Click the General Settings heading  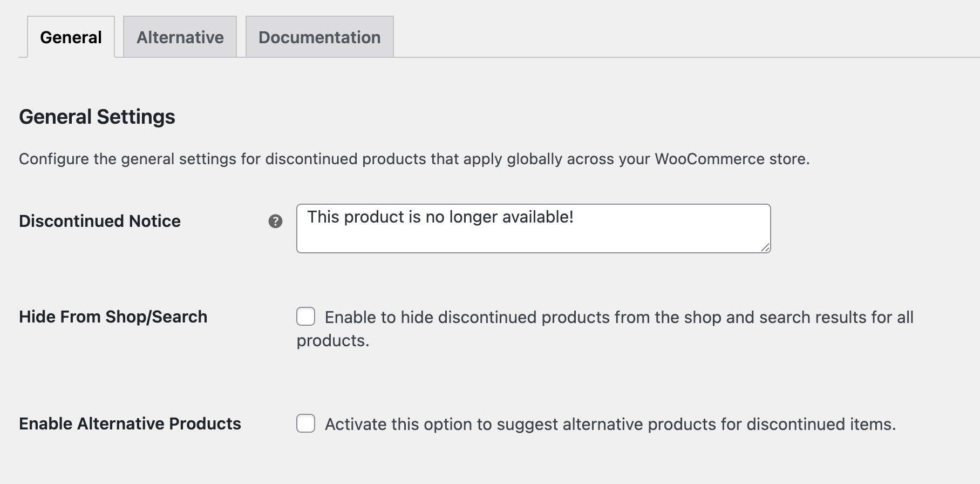[x=97, y=117]
